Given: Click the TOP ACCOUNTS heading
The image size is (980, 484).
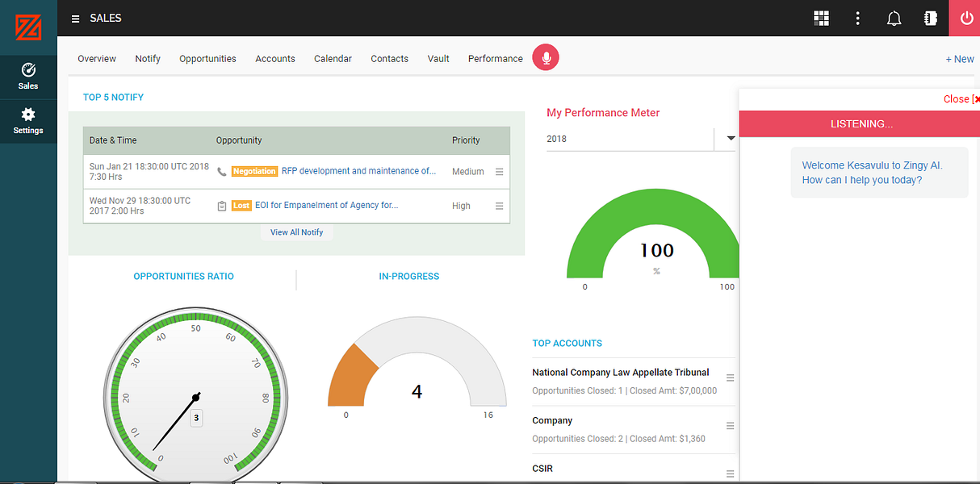Looking at the screenshot, I should pos(567,344).
